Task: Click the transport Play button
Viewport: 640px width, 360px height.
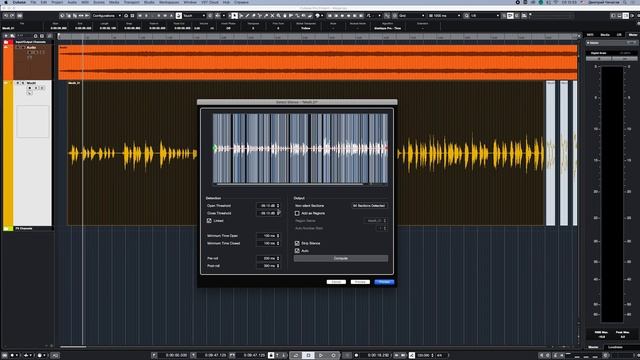Action: coord(321,355)
